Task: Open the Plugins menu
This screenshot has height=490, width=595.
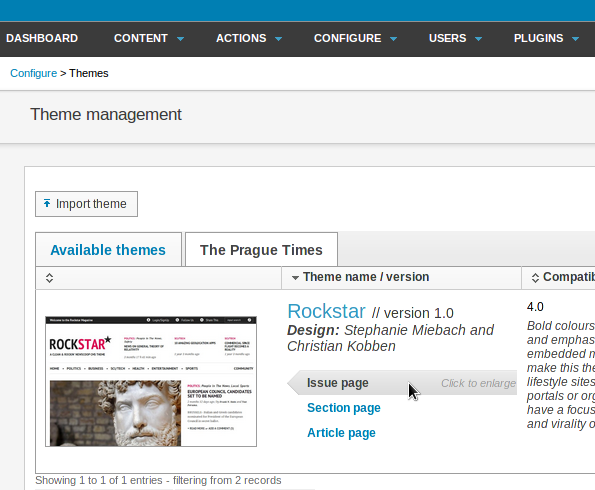Action: (x=546, y=38)
